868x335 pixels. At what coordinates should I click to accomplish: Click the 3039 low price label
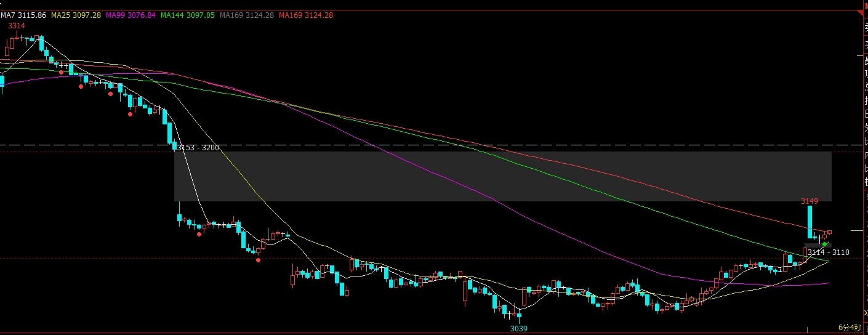[x=518, y=328]
